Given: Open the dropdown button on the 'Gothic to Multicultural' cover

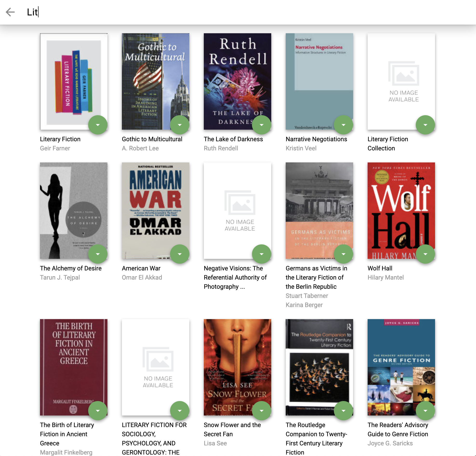Looking at the screenshot, I should click(x=179, y=125).
